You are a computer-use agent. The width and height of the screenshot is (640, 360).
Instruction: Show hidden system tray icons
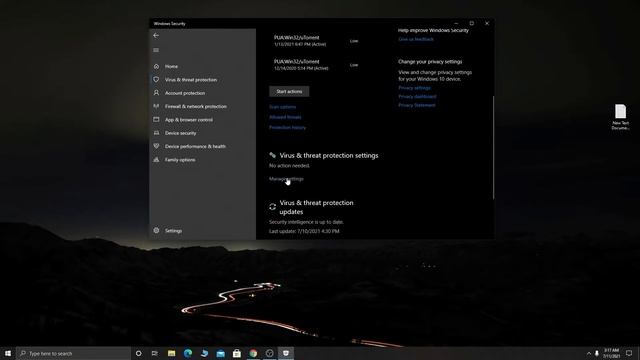pyautogui.click(x=589, y=353)
